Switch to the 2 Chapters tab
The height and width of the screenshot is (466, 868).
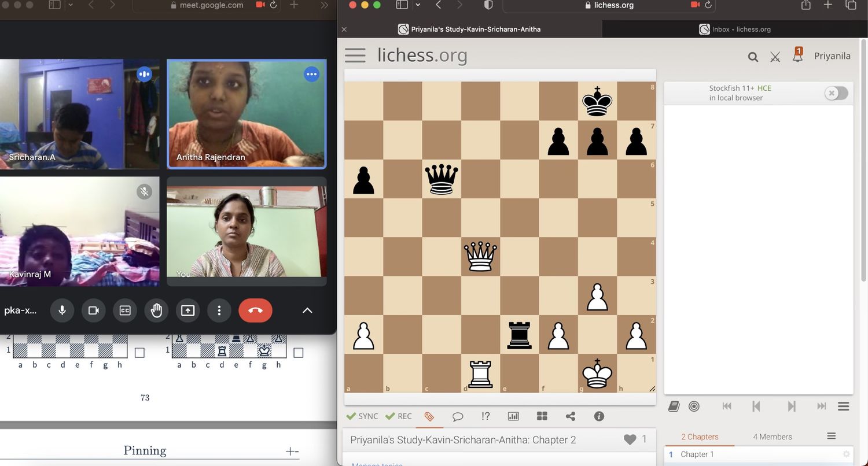coord(700,437)
